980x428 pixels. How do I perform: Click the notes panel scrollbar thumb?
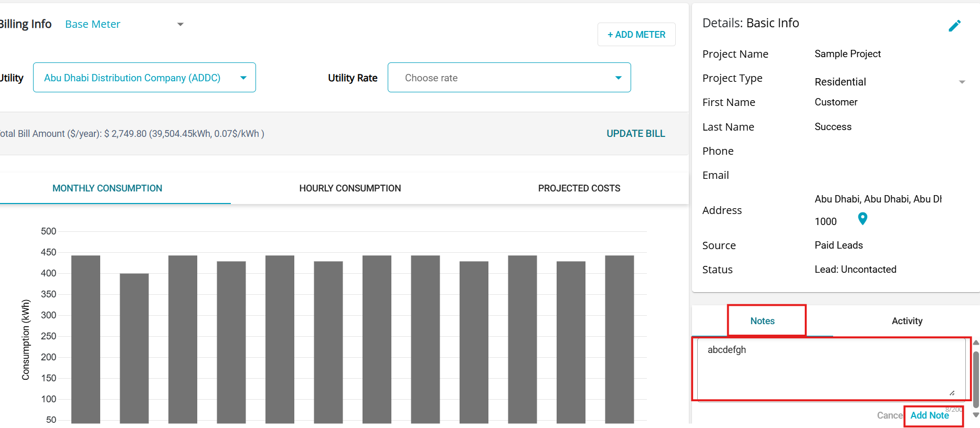coord(976,378)
